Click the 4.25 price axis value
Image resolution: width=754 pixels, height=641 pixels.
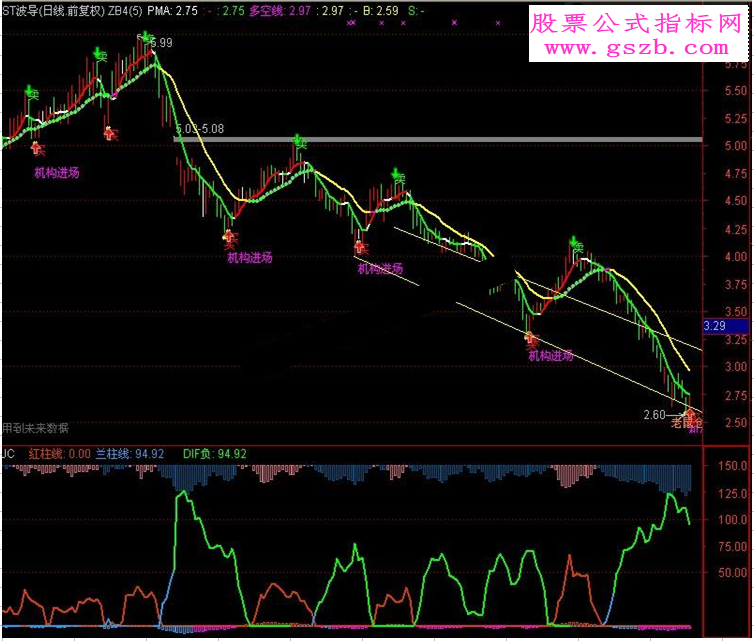point(735,229)
